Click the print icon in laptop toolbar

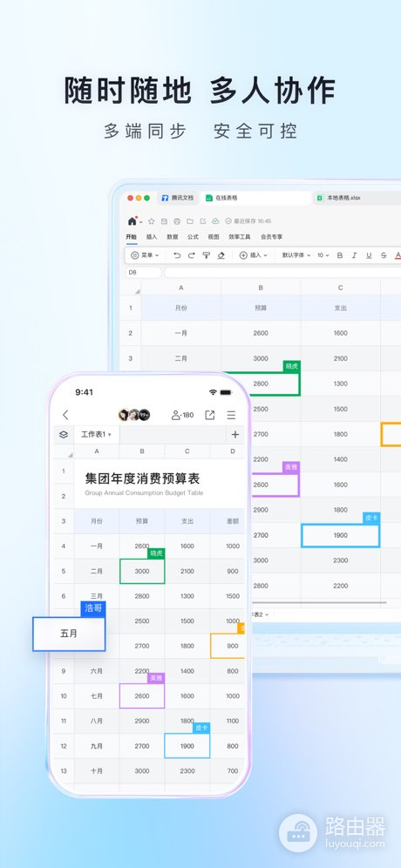[177, 221]
